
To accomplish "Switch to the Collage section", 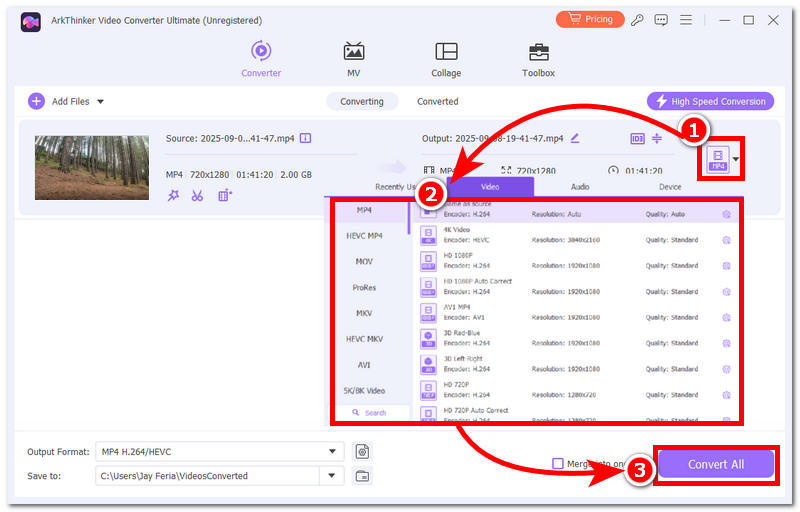I will (x=446, y=59).
